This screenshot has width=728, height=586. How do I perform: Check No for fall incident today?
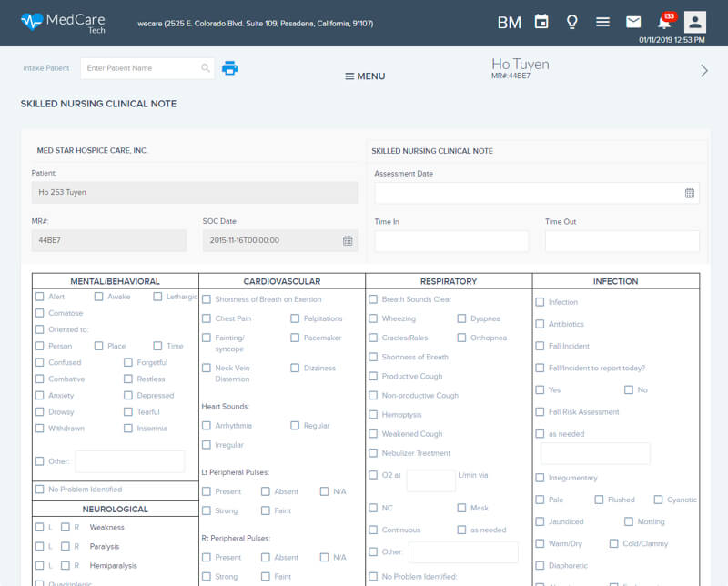629,389
